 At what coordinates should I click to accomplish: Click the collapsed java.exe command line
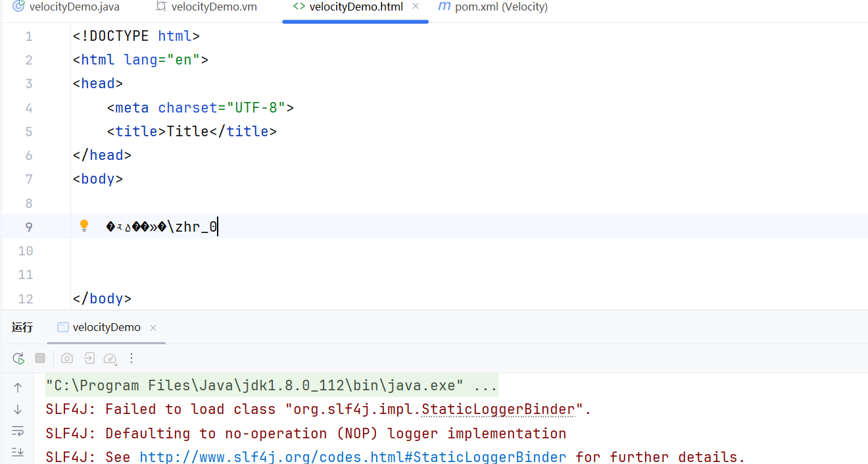coord(271,386)
